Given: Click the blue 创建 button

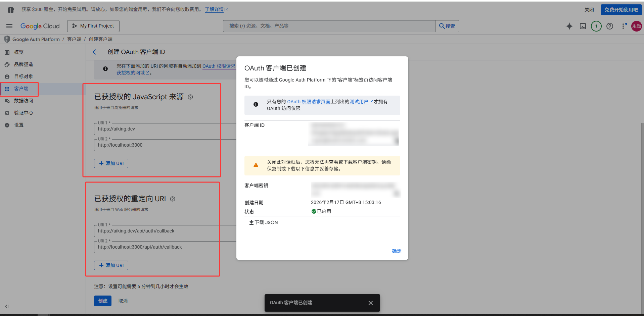Looking at the screenshot, I should [x=103, y=301].
